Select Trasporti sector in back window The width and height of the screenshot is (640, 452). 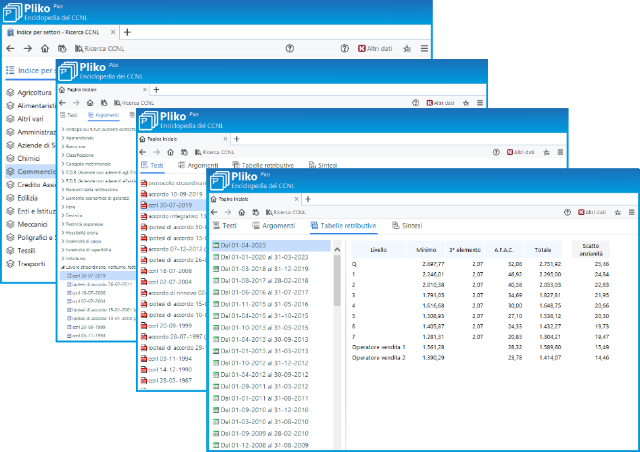tap(26, 264)
